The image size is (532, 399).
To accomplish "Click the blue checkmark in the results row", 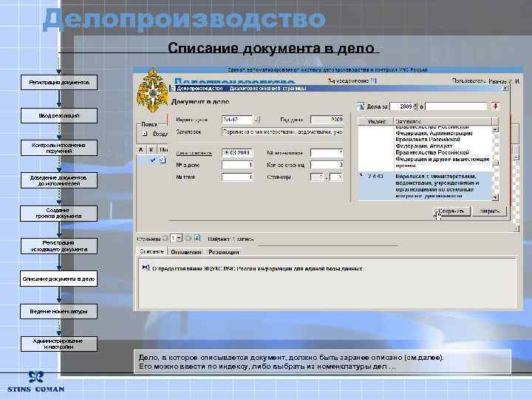I will coord(153,160).
